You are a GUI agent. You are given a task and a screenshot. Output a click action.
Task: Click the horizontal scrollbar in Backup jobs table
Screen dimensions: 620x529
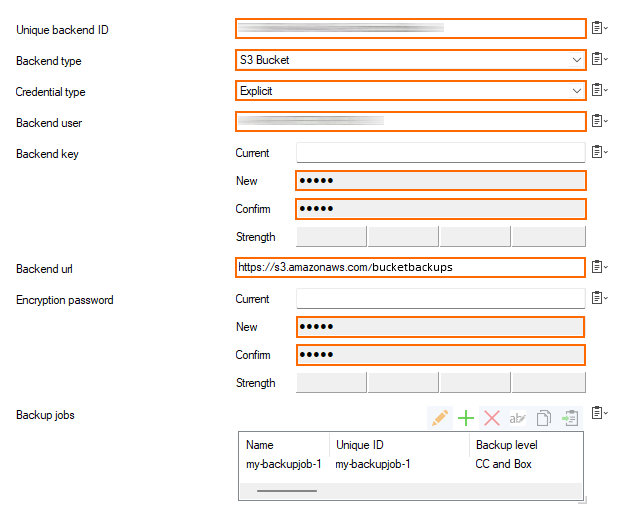287,491
